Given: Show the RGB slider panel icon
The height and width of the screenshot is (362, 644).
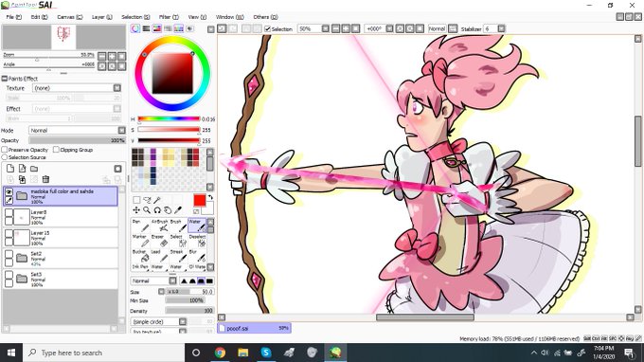Looking at the screenshot, I should (146, 28).
